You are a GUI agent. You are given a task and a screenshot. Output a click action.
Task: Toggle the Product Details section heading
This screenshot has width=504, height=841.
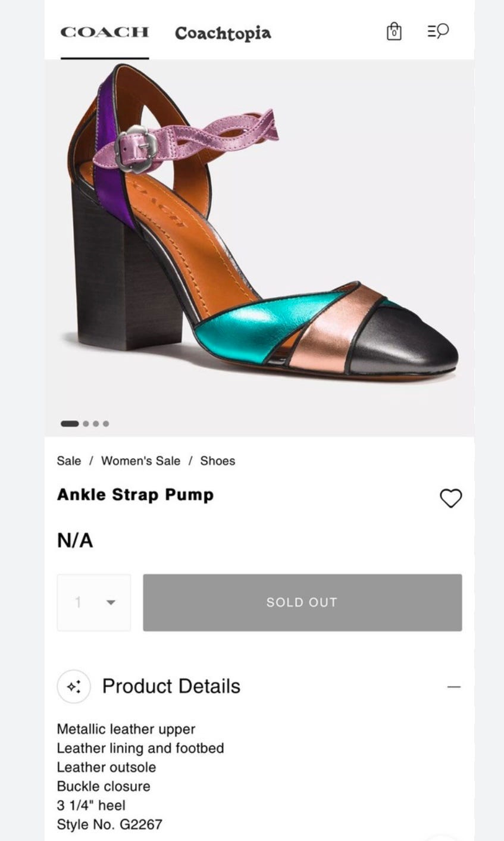[x=171, y=686]
